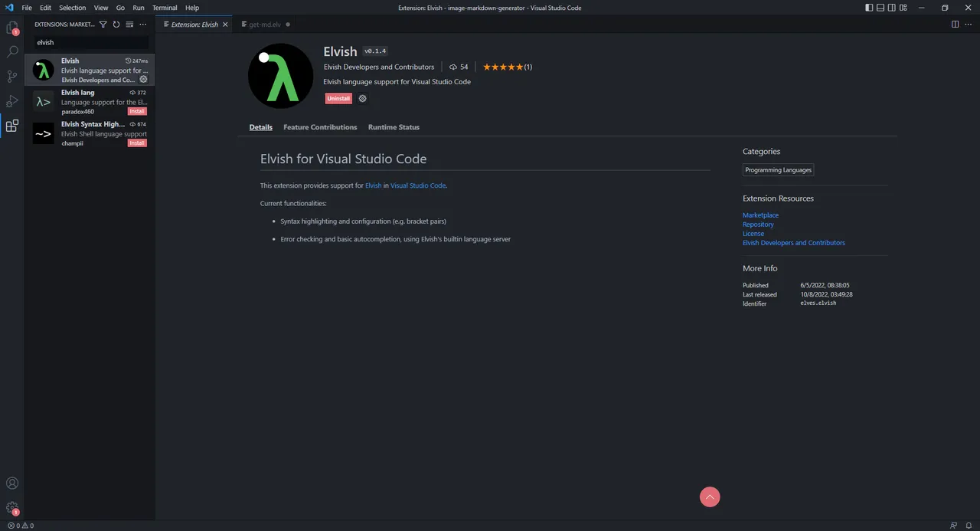
Task: Open Elvish Developers and Contributors resource link
Action: point(794,243)
